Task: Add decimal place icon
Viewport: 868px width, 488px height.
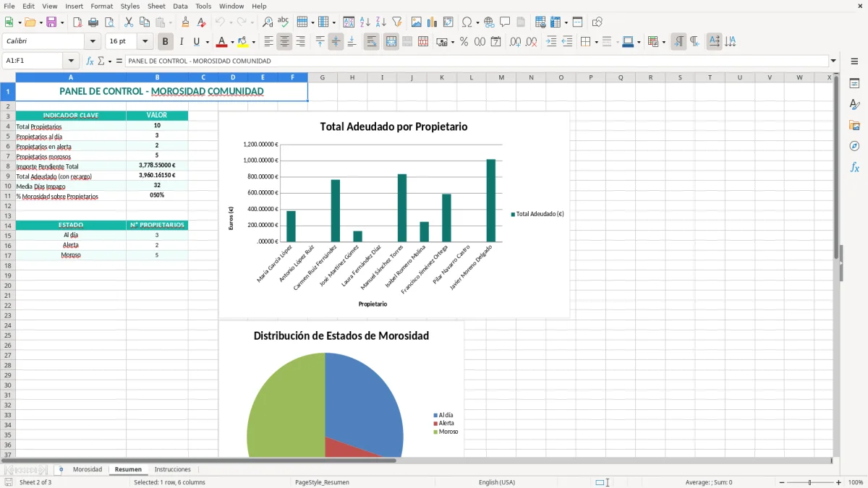Action: [515, 42]
